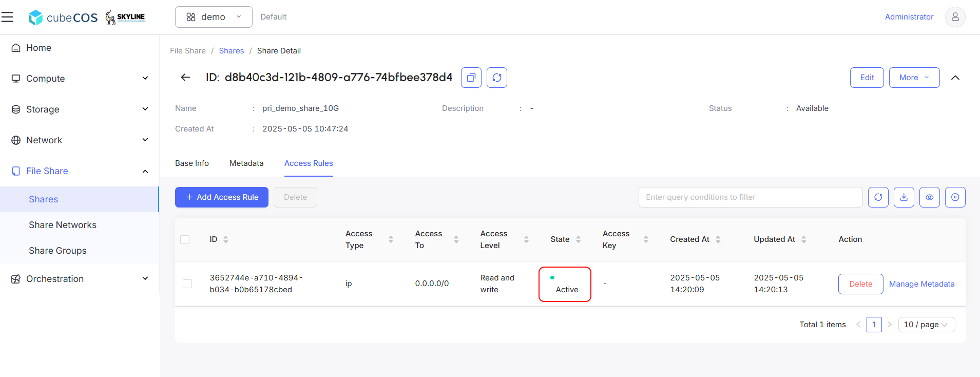Click the Add Access Rule button
The height and width of the screenshot is (377, 980).
222,197
